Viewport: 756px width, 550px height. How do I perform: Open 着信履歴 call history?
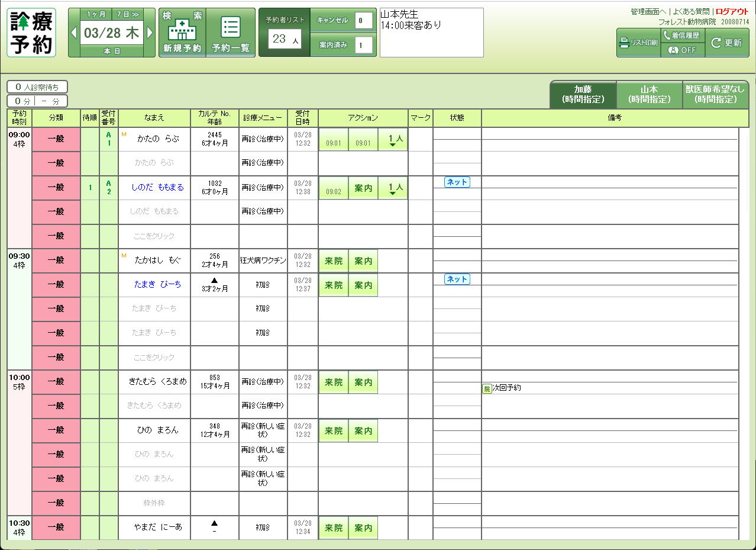point(683,36)
